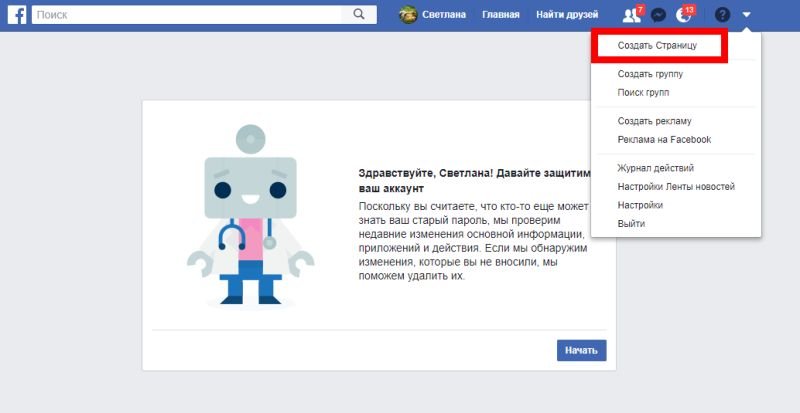Log out using Выйти
The width and height of the screenshot is (800, 413).
(632, 223)
